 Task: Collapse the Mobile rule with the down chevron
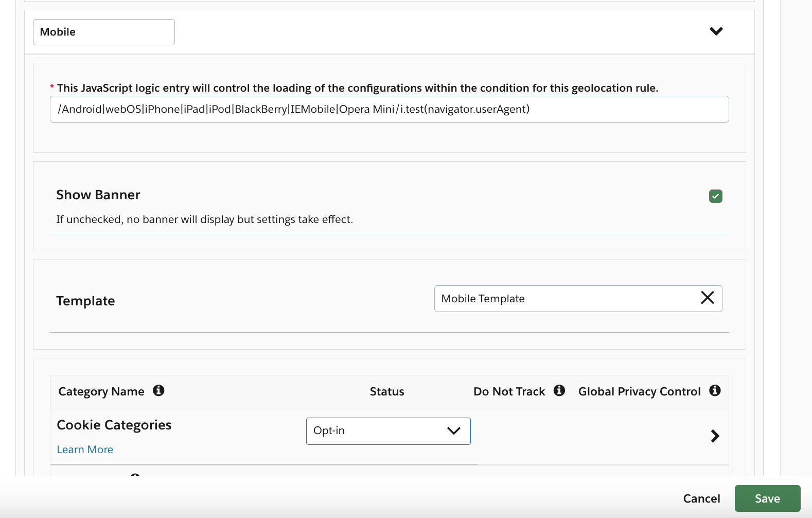[x=716, y=31]
